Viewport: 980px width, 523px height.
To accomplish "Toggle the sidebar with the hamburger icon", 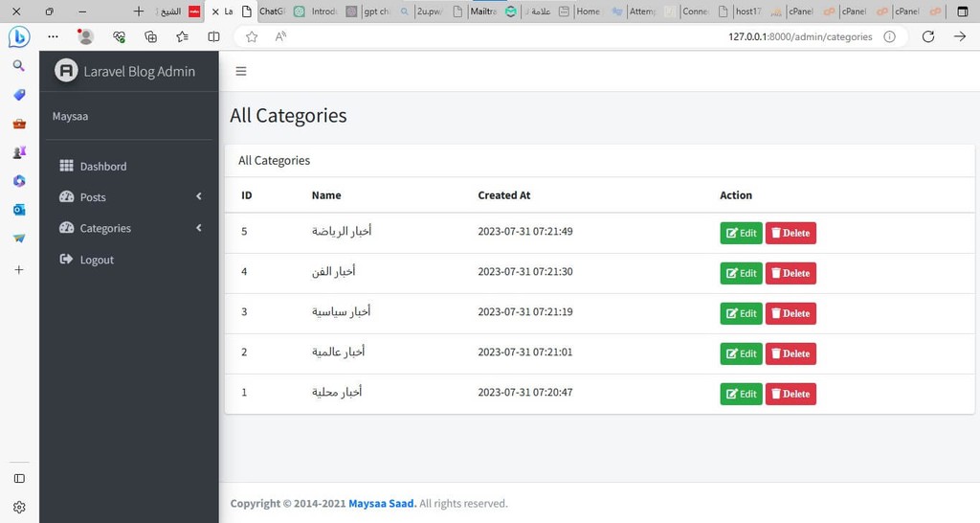I will [x=240, y=71].
